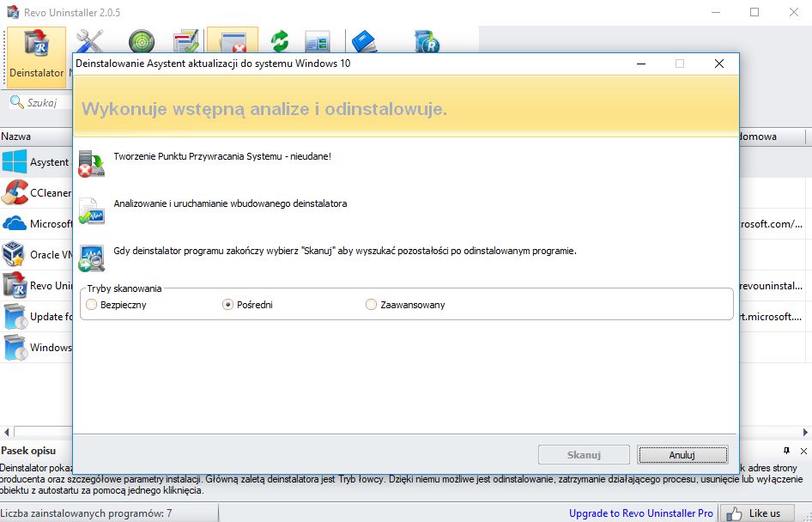Click the Revo Uninstaller list entry icon
This screenshot has height=522, width=812.
(15, 285)
